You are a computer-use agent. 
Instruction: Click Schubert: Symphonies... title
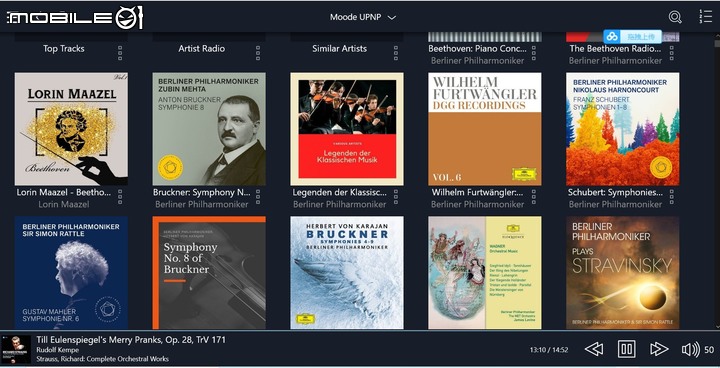(615, 192)
